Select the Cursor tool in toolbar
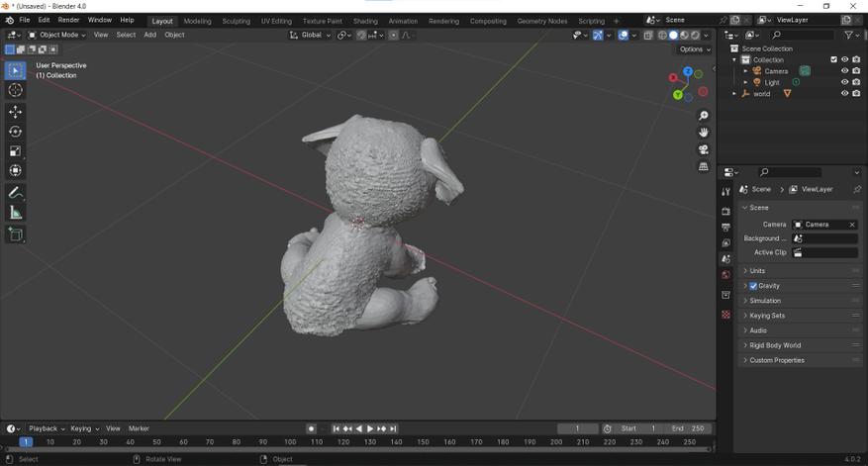 coord(15,90)
